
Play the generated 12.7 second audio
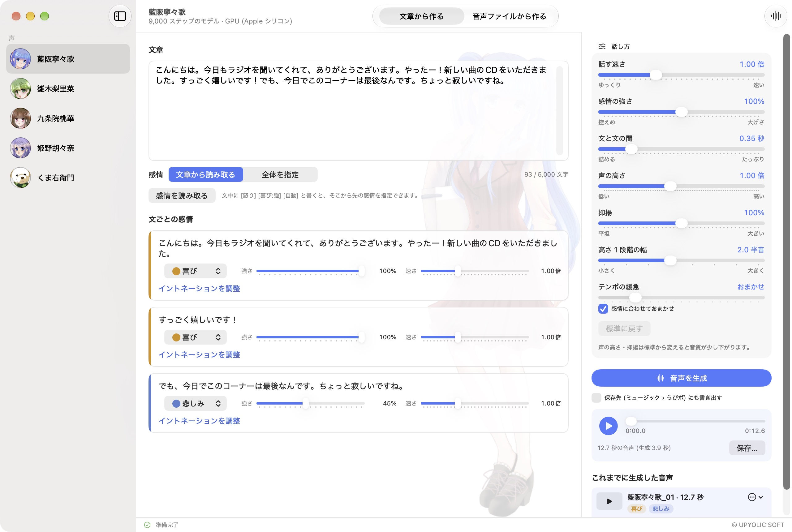[x=608, y=426]
